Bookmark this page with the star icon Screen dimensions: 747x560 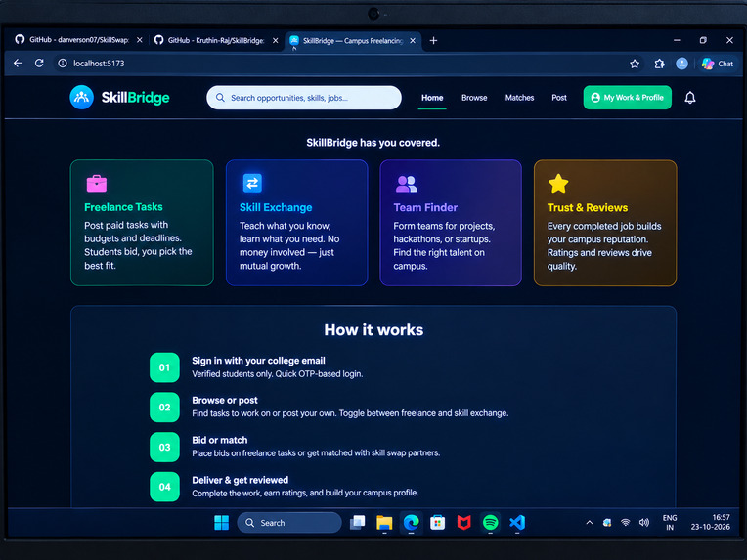point(635,64)
